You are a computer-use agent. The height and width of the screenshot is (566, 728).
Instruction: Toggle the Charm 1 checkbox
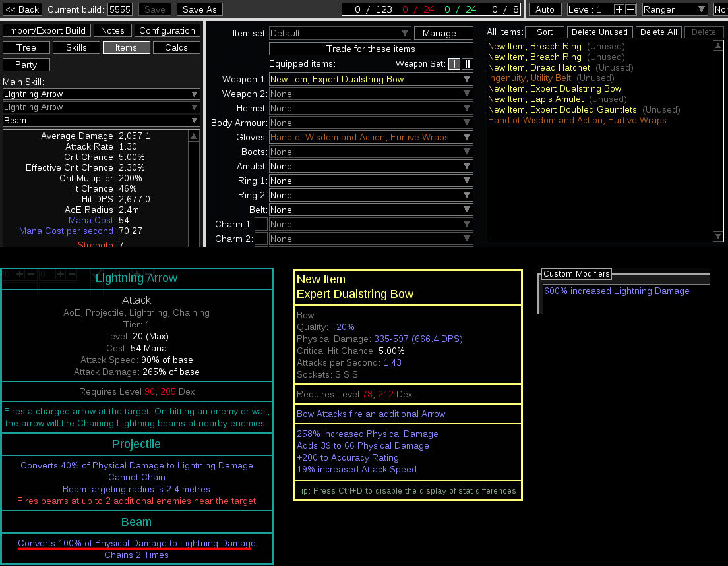(261, 224)
